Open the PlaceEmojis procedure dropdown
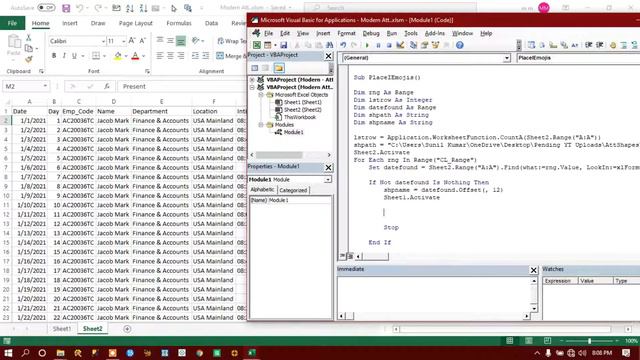The image size is (640, 360). [579, 58]
